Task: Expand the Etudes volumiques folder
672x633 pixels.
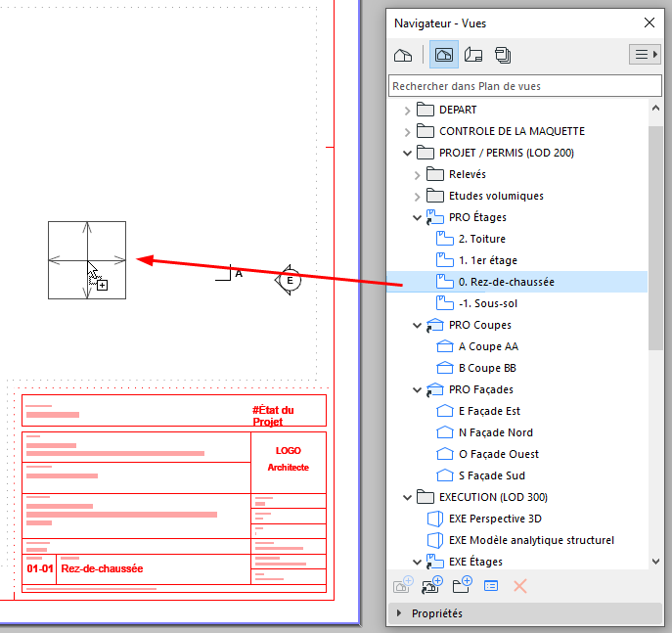Action: coord(417,197)
